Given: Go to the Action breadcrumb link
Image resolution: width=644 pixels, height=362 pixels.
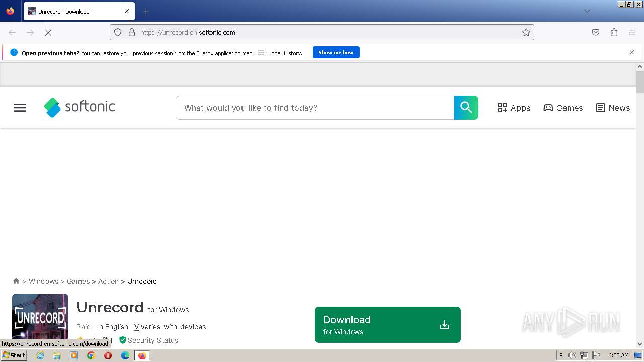Looking at the screenshot, I should click(108, 281).
